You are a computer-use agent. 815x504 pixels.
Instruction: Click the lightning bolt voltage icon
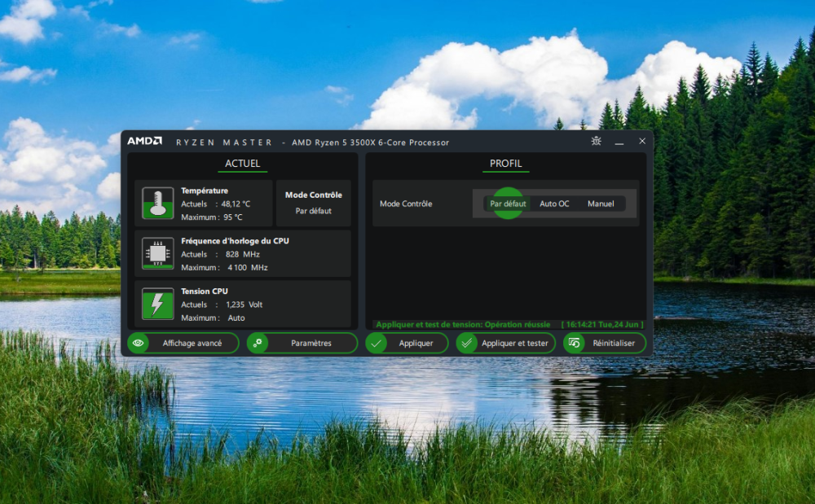click(157, 304)
